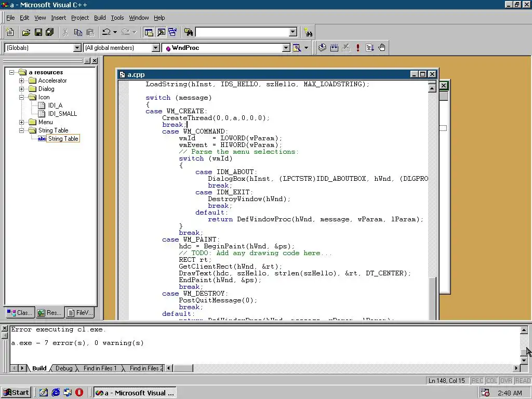
Task: Open the Window menu
Action: click(x=139, y=18)
